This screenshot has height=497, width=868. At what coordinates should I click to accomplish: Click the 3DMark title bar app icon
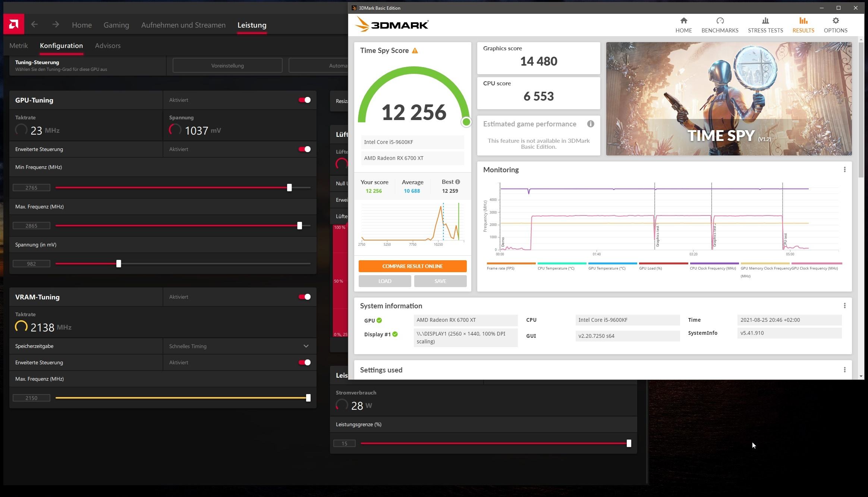[354, 8]
